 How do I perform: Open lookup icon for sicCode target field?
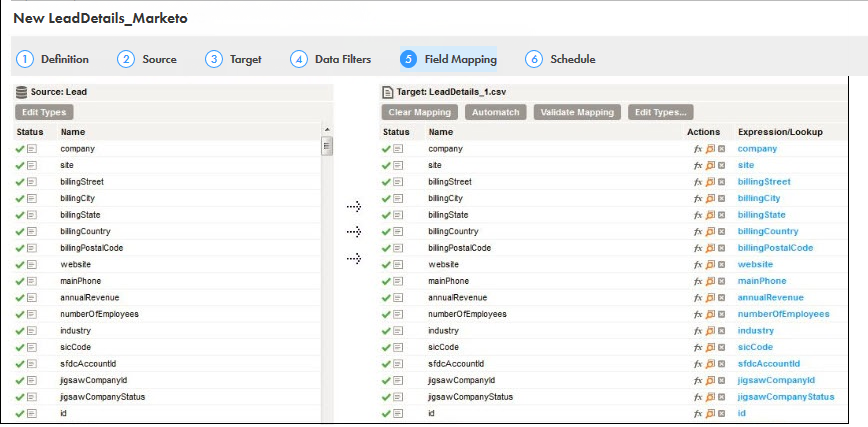coord(711,347)
